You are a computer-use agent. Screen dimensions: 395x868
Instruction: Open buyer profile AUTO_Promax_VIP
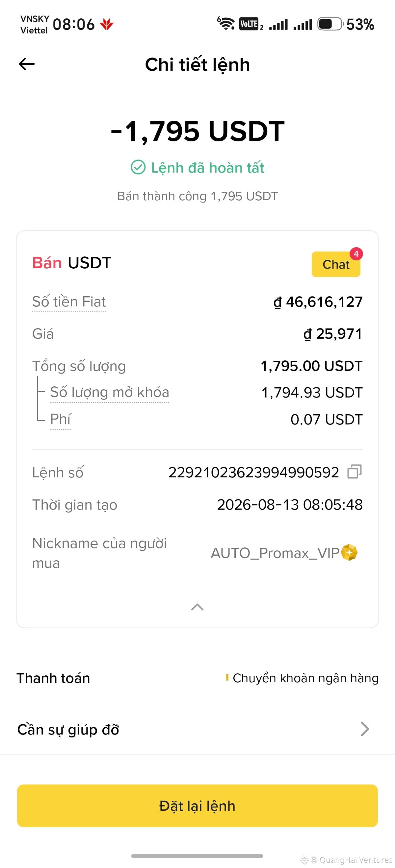coord(275,553)
